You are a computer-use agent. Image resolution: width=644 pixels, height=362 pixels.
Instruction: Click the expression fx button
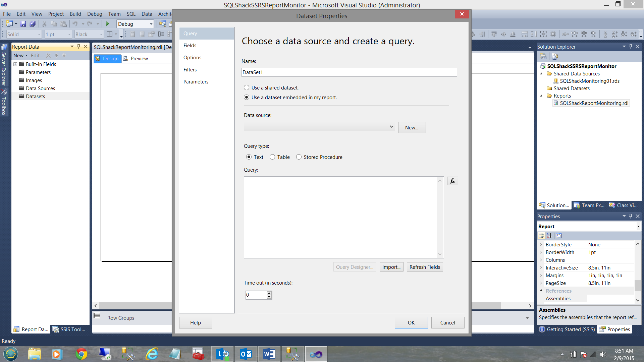click(452, 181)
